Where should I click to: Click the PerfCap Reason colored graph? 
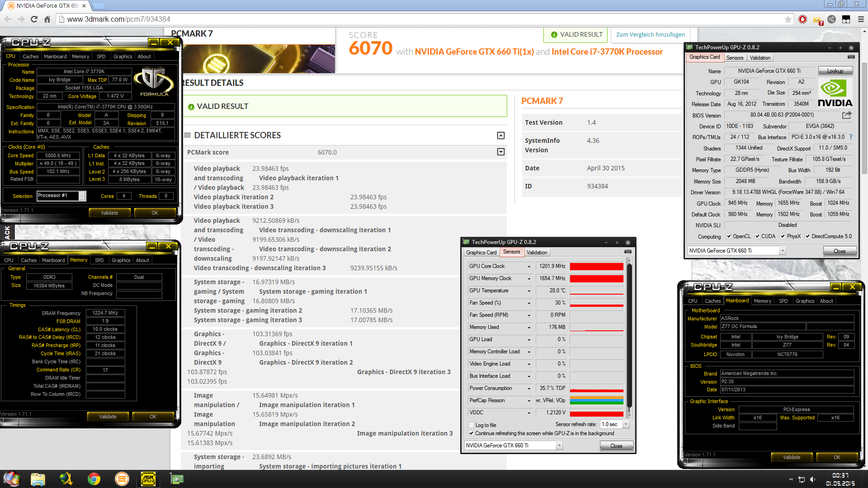pos(596,401)
